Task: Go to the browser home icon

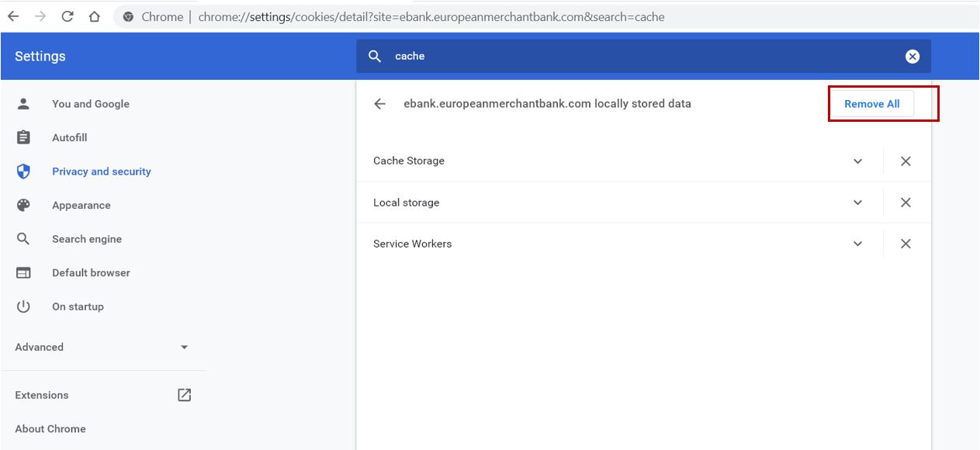Action: 95,16
